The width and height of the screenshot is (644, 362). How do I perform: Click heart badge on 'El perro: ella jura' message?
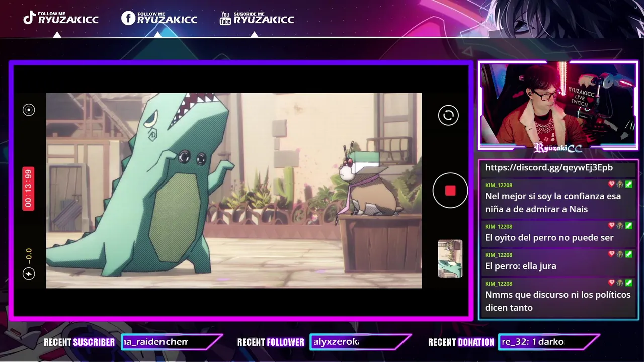pyautogui.click(x=612, y=254)
